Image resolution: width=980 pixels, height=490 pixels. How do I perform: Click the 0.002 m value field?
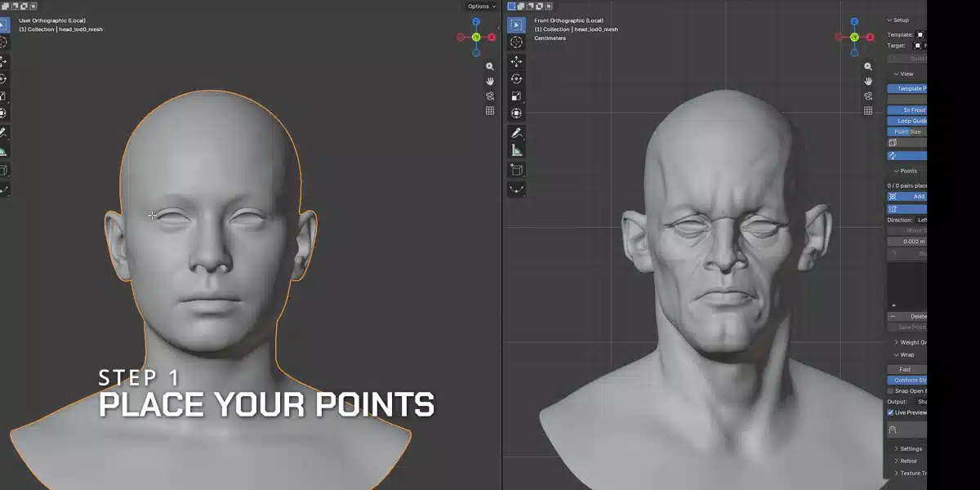point(907,242)
